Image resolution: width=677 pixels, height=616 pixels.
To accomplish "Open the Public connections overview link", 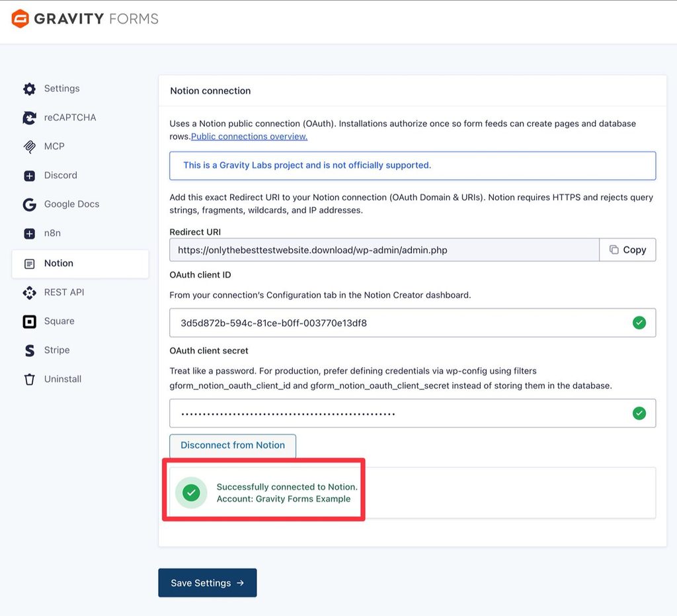I will tap(249, 136).
